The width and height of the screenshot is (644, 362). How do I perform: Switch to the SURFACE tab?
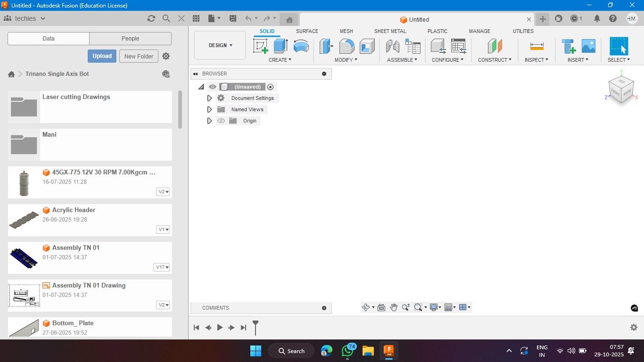coord(307,31)
